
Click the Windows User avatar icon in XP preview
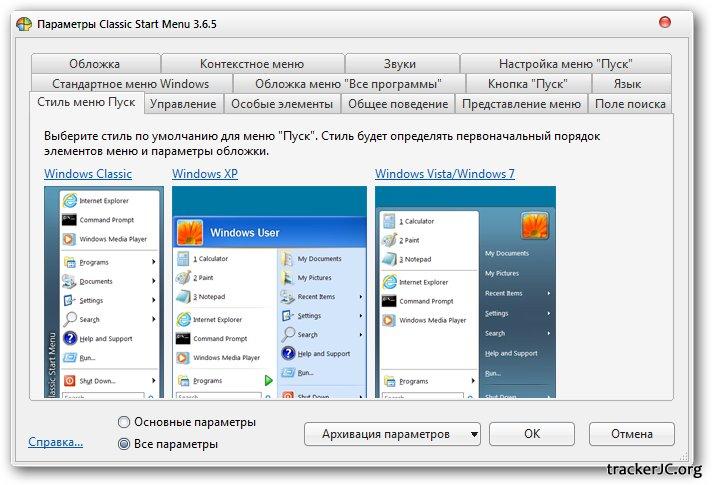point(190,232)
